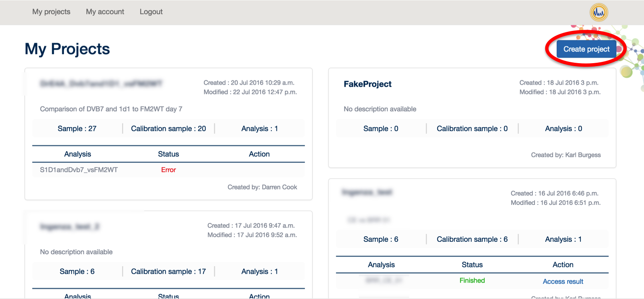Click the round application logo icon
This screenshot has height=299, width=644.
click(x=598, y=12)
